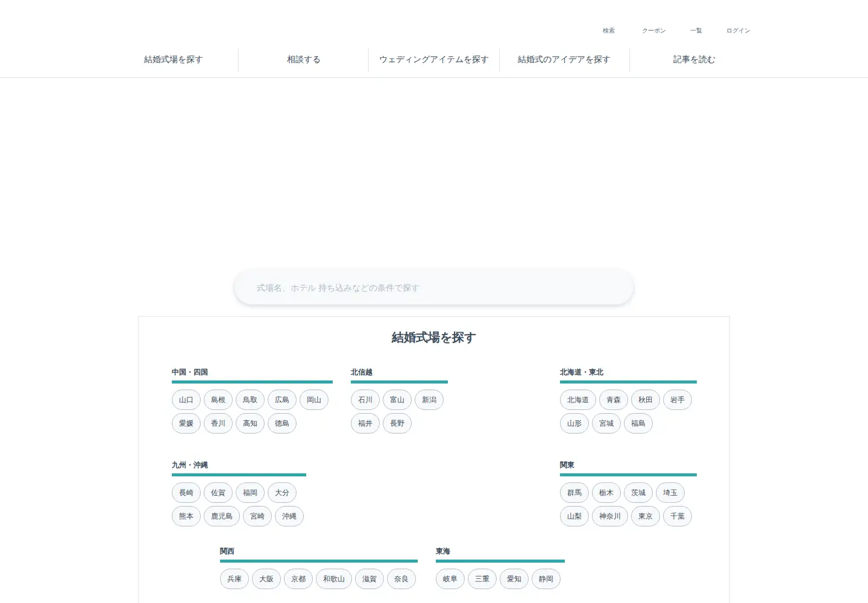Choose 福井 under 北信越

(365, 423)
